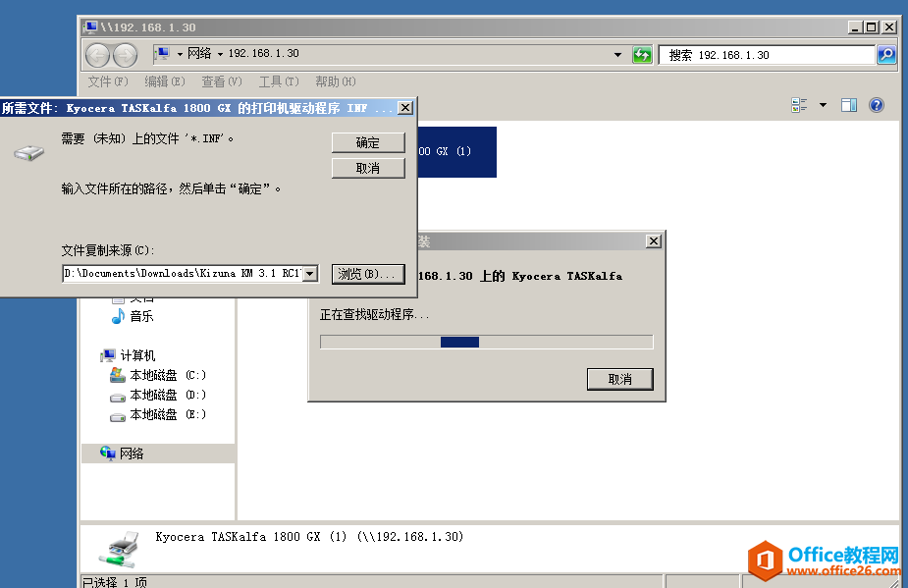Open the 文件复制来源 path dropdown
The image size is (908, 588).
pos(310,274)
